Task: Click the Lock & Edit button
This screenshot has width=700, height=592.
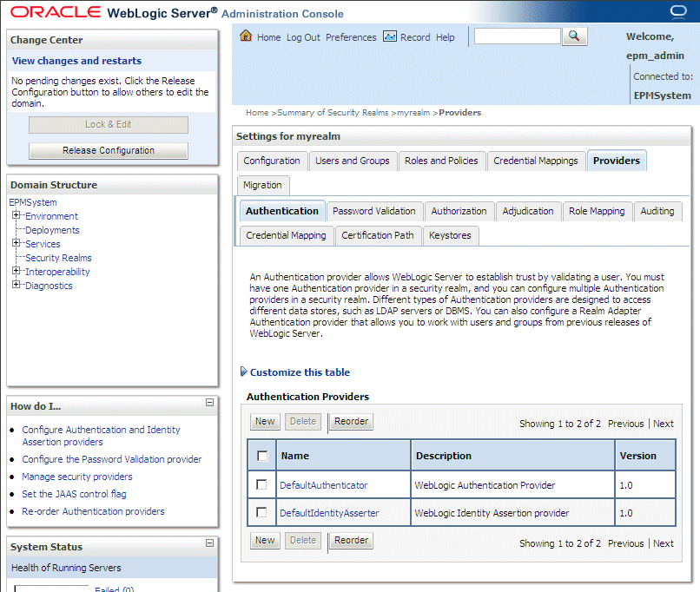Action: tap(109, 124)
